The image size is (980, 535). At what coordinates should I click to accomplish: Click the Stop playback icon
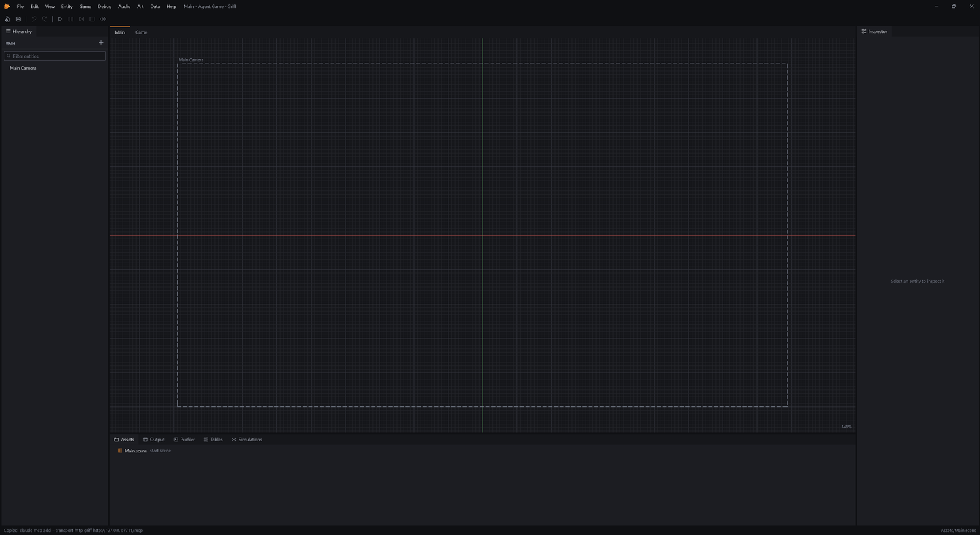pyautogui.click(x=92, y=19)
